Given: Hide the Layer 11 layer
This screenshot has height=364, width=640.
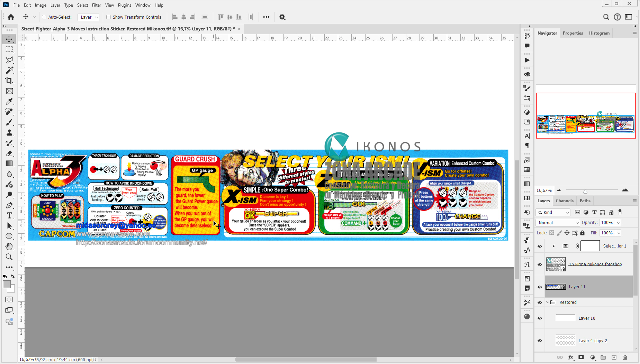Looking at the screenshot, I should coord(540,287).
